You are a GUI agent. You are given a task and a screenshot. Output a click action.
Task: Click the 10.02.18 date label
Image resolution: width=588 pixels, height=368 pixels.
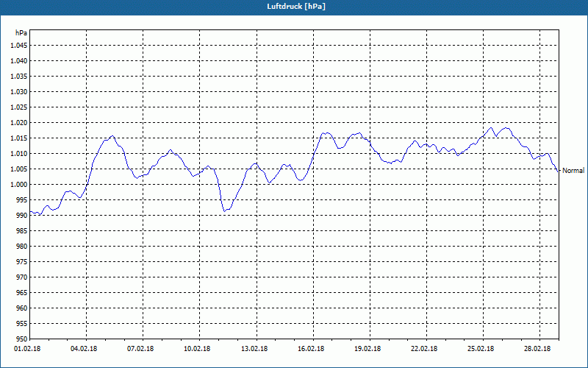pyautogui.click(x=197, y=349)
